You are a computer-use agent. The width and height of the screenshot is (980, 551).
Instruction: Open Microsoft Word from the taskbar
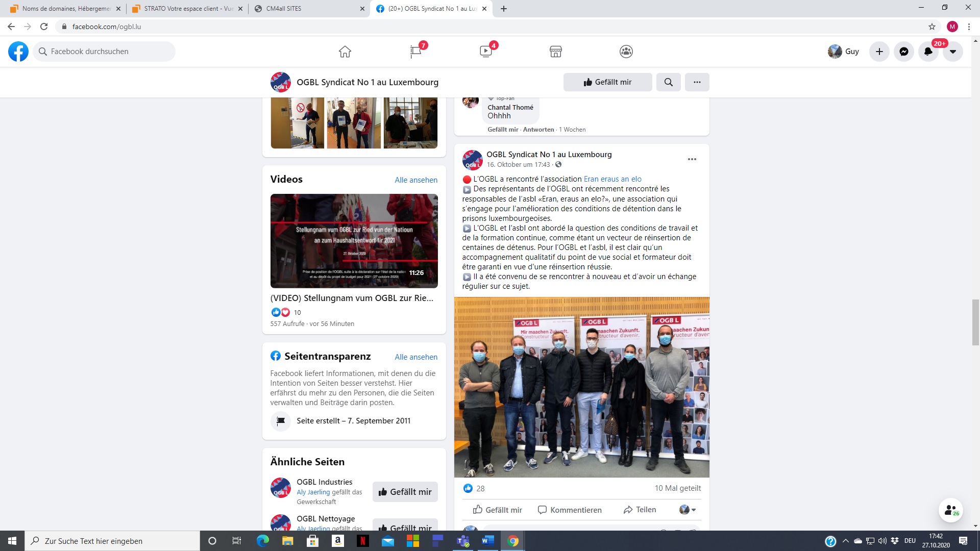coord(488,541)
